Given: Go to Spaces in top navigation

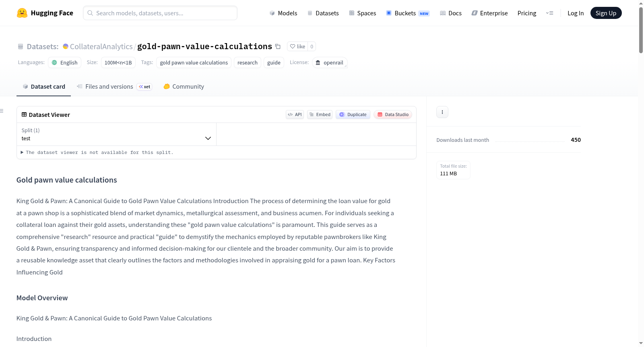Looking at the screenshot, I should 362,13.
